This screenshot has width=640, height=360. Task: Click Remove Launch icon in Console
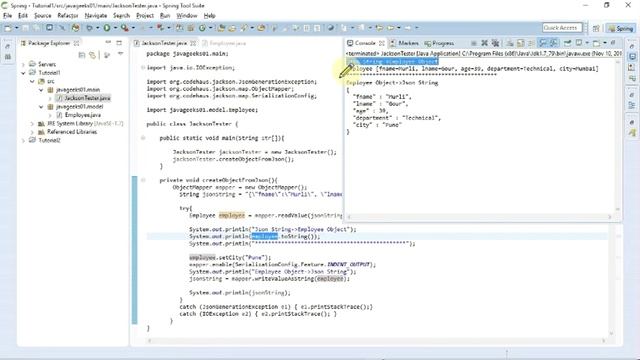[x=484, y=43]
